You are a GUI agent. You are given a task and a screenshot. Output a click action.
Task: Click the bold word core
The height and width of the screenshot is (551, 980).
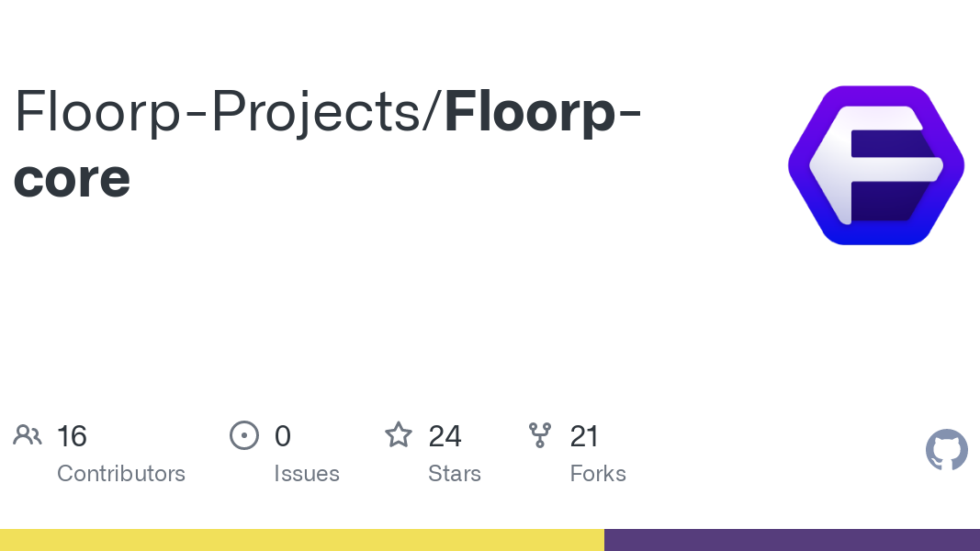[72, 179]
